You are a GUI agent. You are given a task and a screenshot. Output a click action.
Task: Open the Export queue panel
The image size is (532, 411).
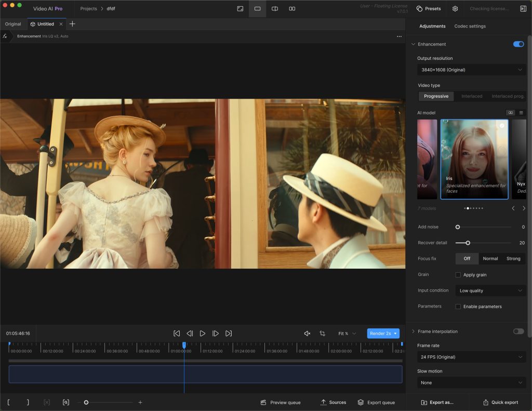coord(376,402)
